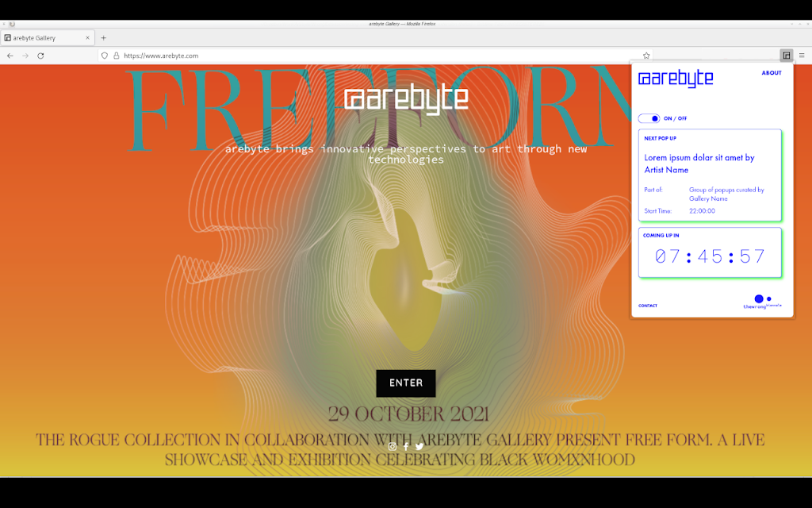Reload the page with the refresh icon
812x508 pixels.
pyautogui.click(x=40, y=56)
